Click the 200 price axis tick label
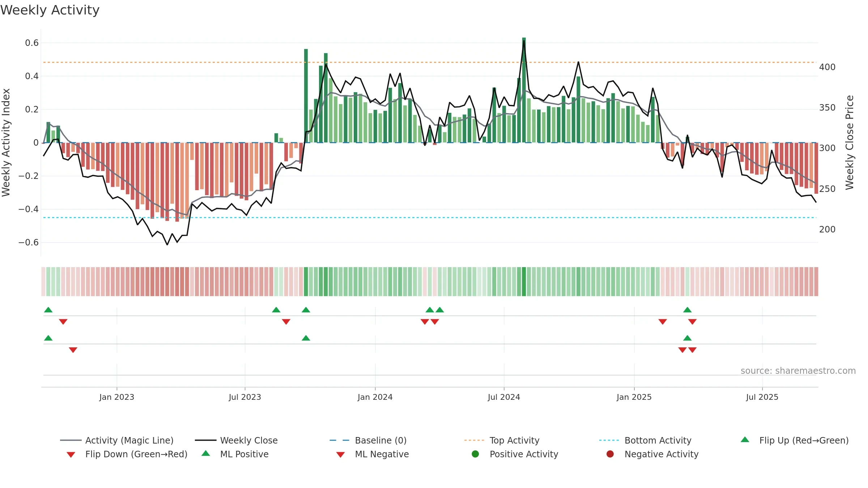The height and width of the screenshot is (488, 868). 827,230
